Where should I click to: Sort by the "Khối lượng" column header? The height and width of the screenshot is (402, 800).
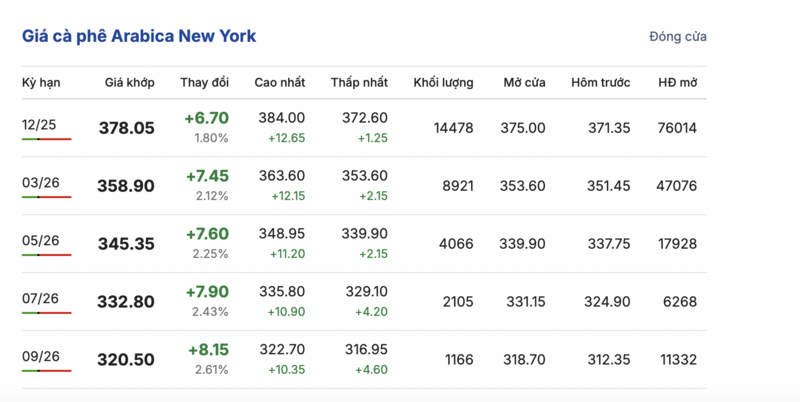pyautogui.click(x=444, y=82)
